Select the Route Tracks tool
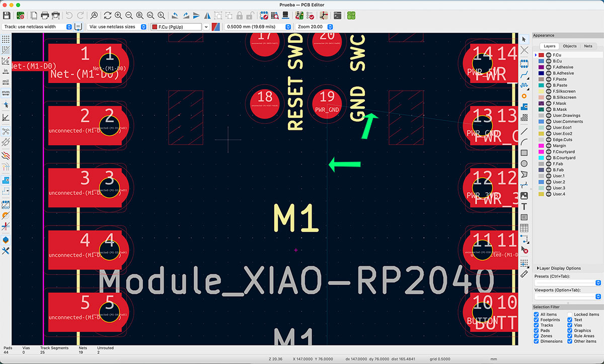The width and height of the screenshot is (604, 364). (x=524, y=74)
